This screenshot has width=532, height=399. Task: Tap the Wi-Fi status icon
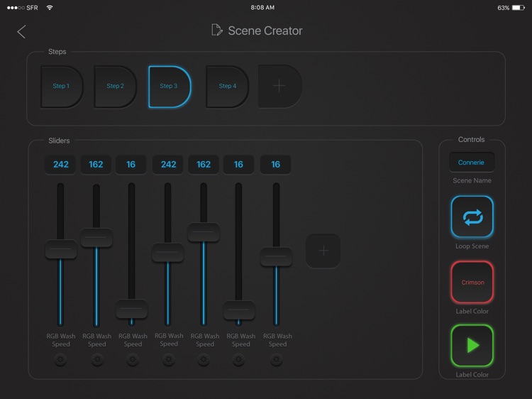pyautogui.click(x=50, y=8)
